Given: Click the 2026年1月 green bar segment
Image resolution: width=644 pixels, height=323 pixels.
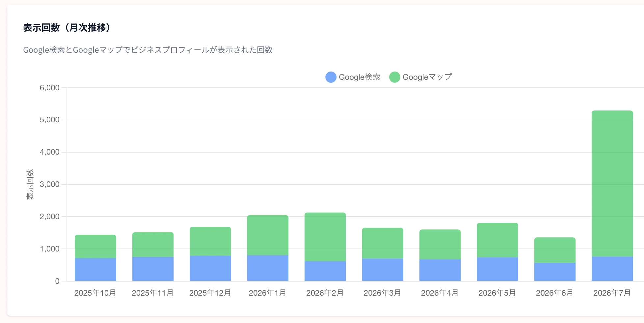Looking at the screenshot, I should tap(268, 235).
